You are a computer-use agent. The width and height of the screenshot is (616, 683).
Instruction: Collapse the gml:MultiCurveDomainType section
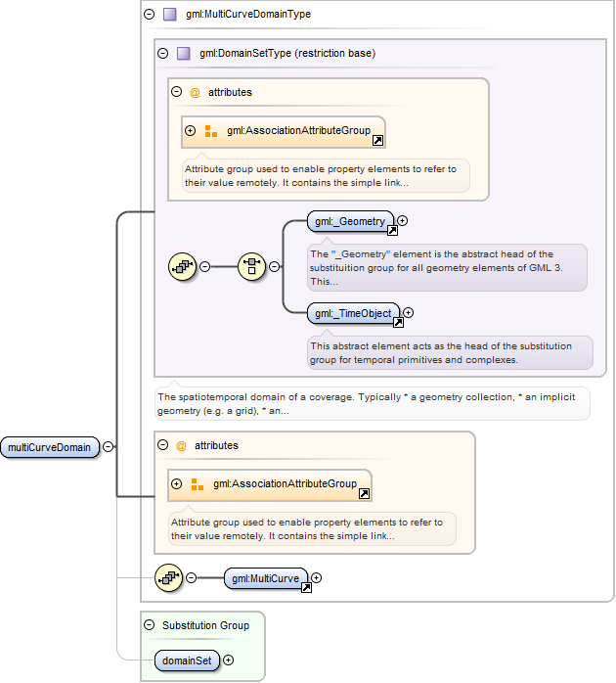point(149,15)
